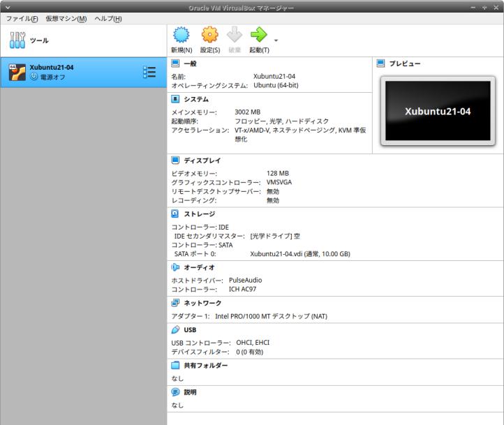Click the オーディオ section speaker icon
This screenshot has width=504, height=425.
pyautogui.click(x=175, y=267)
